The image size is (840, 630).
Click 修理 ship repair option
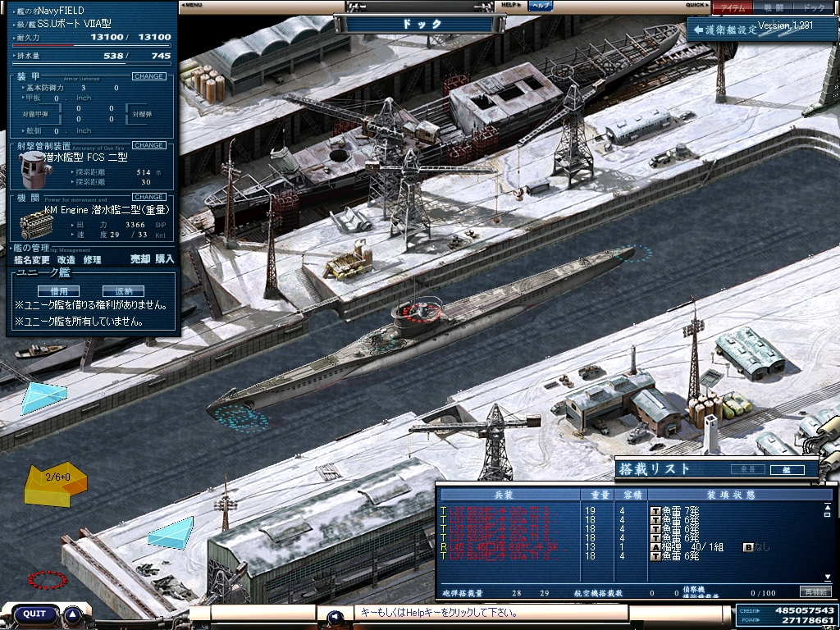[92, 260]
